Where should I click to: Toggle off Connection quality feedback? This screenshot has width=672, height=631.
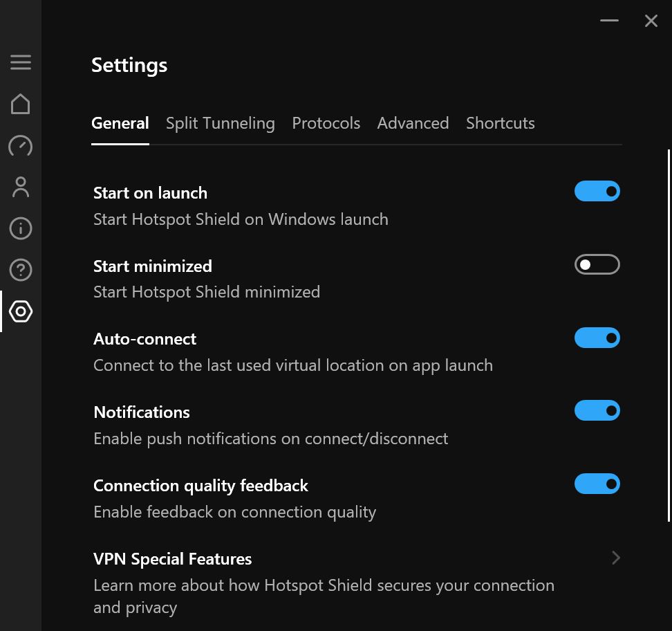coord(597,484)
